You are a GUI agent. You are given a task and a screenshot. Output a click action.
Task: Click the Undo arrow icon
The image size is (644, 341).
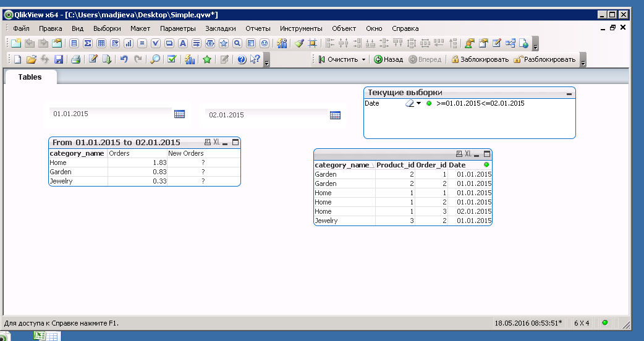coord(124,59)
